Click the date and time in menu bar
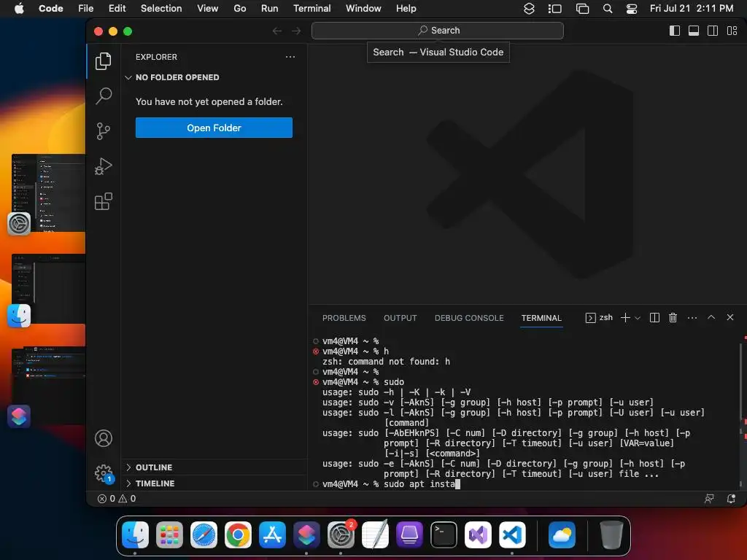747x560 pixels. pos(692,8)
